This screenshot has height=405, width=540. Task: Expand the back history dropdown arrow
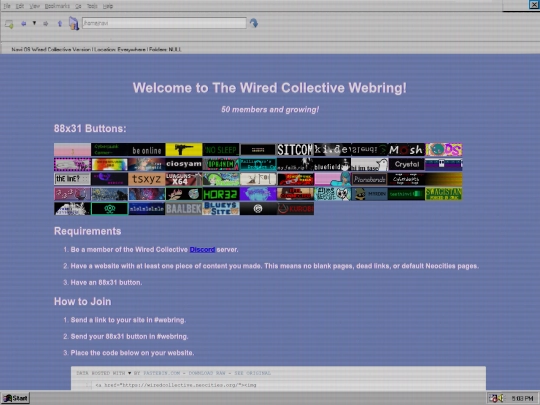(34, 23)
